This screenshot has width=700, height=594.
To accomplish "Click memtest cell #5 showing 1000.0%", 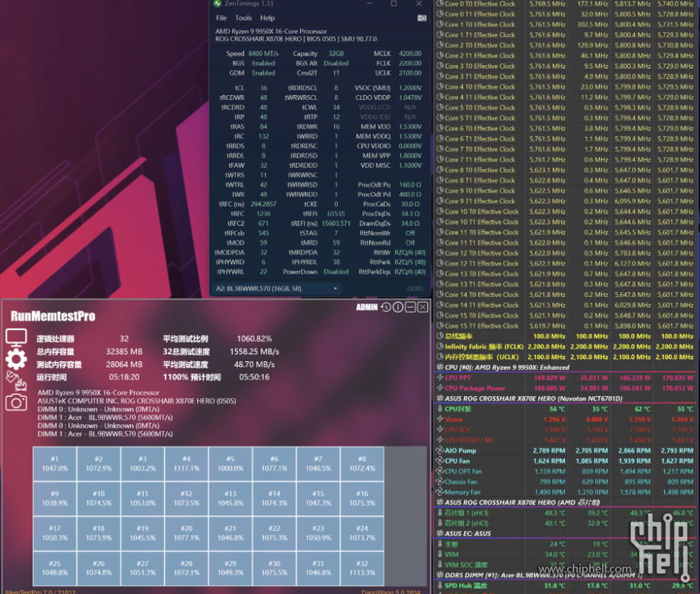I will point(230,463).
